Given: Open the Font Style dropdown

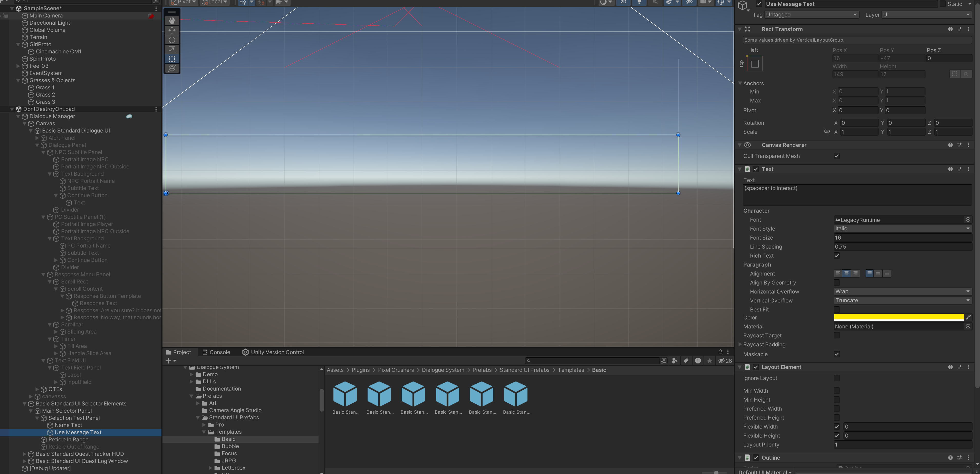Looking at the screenshot, I should point(903,229).
